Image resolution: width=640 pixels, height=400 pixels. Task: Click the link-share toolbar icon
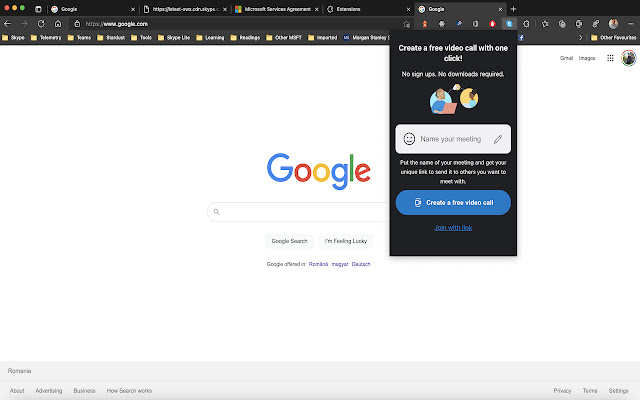tap(596, 24)
